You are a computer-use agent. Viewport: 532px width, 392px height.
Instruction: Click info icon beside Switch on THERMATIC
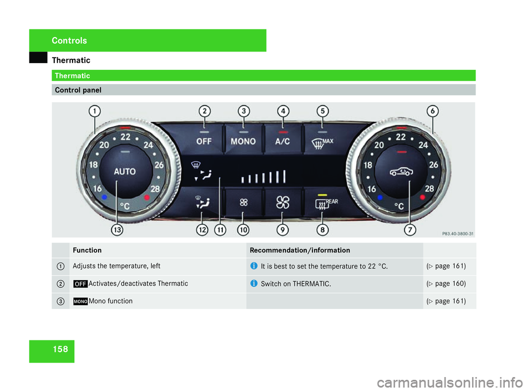coord(254,283)
